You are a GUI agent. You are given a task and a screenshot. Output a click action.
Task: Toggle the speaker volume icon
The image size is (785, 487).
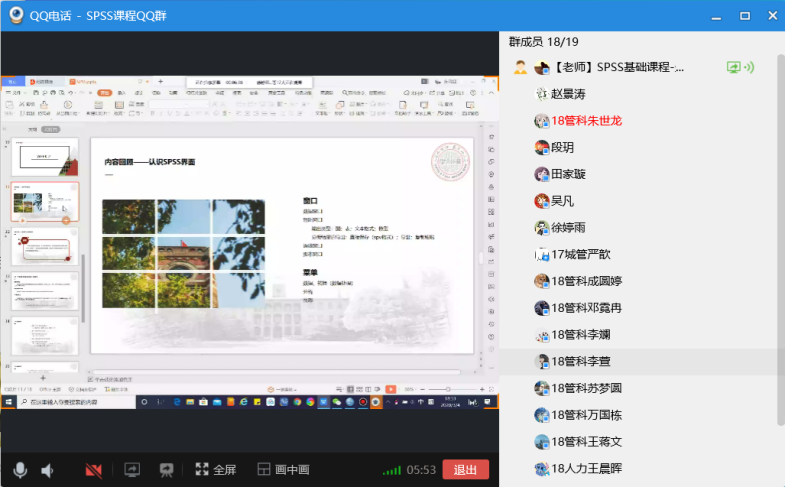[x=48, y=470]
